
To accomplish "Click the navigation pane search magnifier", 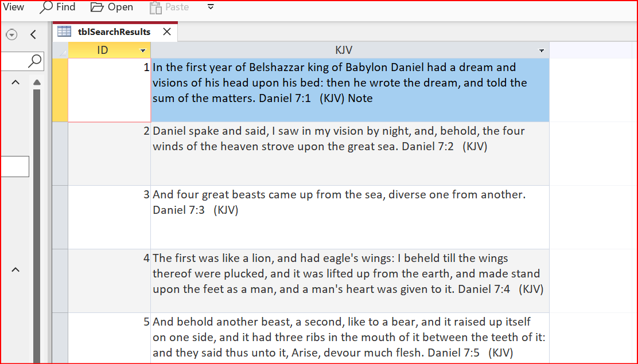I will [x=35, y=61].
